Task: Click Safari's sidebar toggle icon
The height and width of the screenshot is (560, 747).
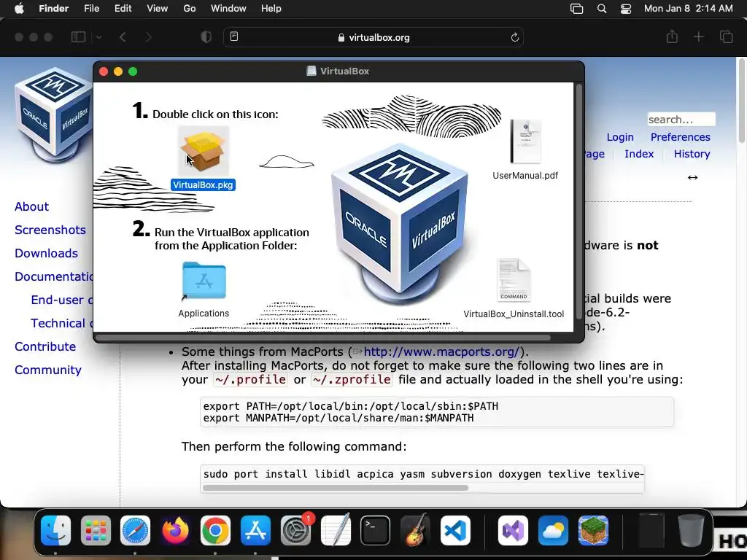Action: (78, 37)
